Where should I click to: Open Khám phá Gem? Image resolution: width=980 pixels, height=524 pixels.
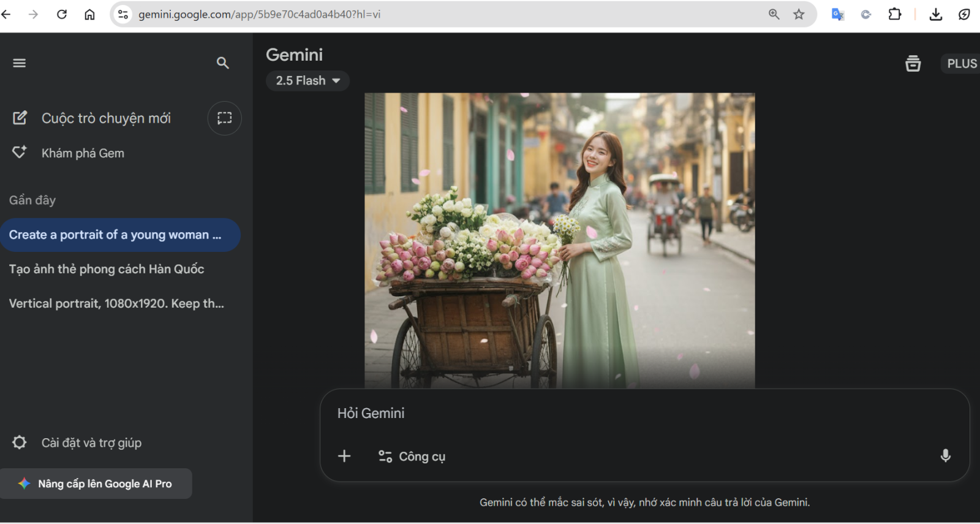(82, 153)
